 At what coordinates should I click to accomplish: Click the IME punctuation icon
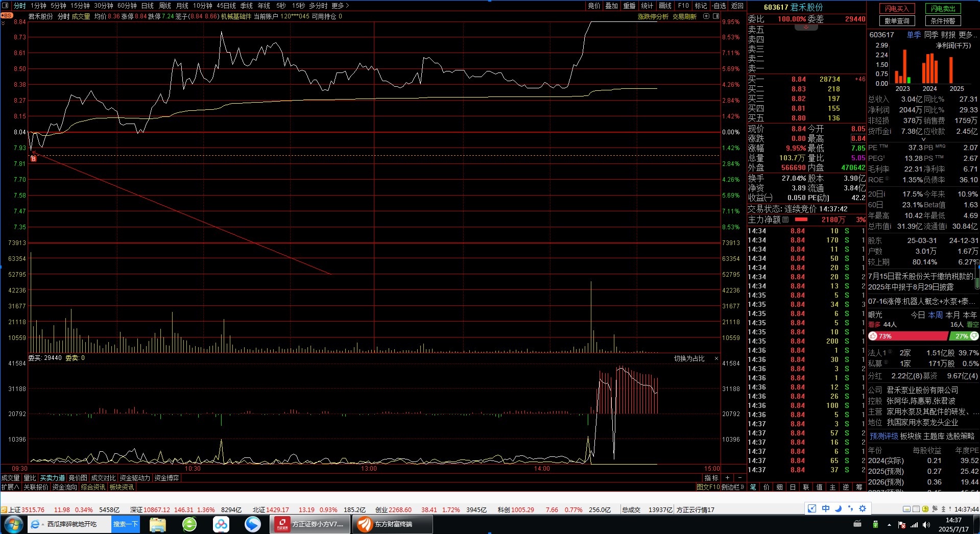coord(850,508)
